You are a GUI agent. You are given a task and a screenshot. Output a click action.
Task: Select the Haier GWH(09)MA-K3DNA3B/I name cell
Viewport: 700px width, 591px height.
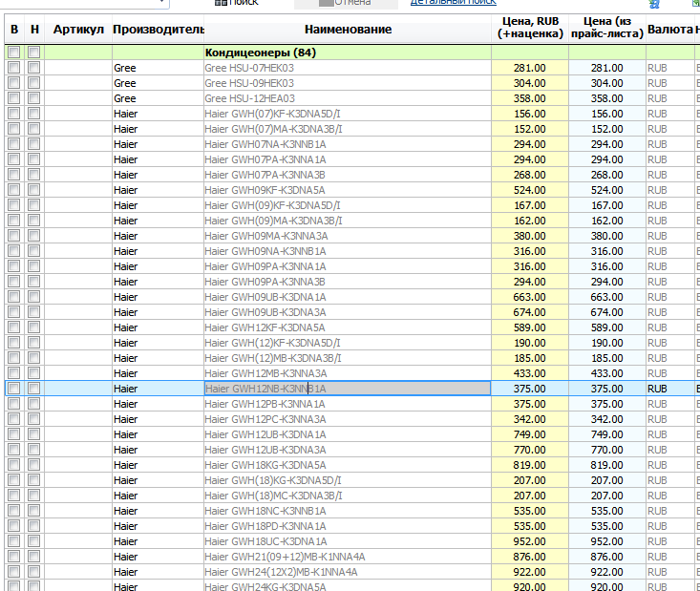pyautogui.click(x=348, y=220)
